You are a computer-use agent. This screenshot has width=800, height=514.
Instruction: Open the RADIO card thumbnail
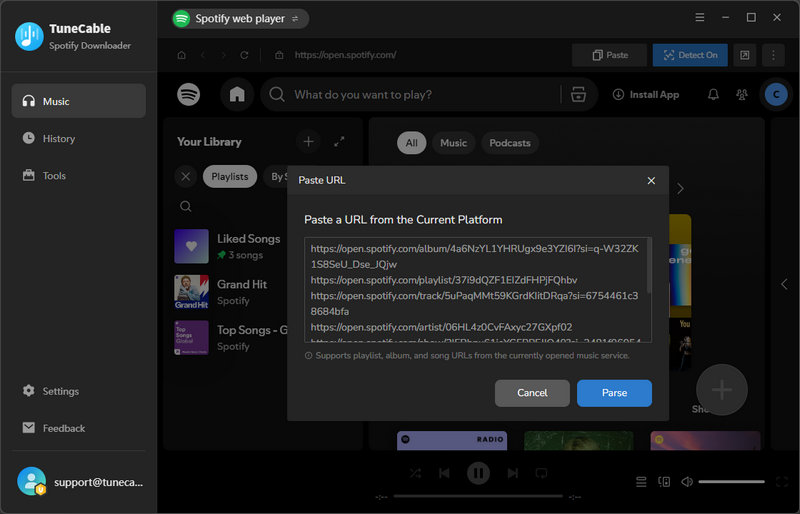coord(452,440)
